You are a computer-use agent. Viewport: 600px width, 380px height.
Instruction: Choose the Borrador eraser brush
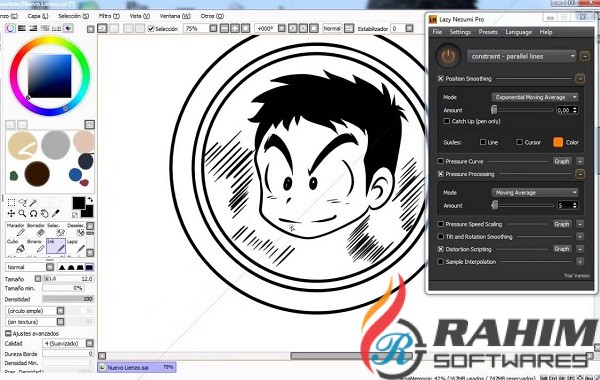pos(36,230)
